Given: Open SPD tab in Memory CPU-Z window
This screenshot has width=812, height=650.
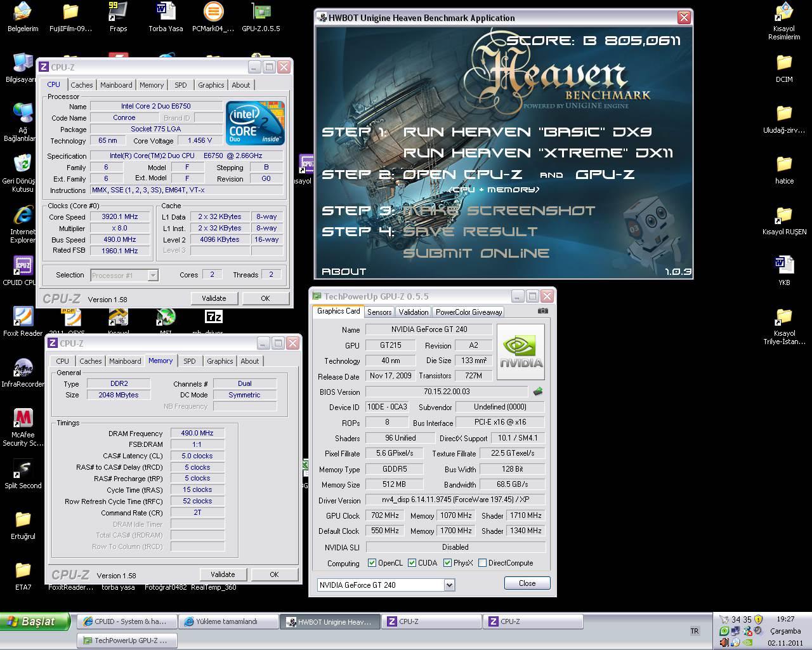Looking at the screenshot, I should (190, 361).
